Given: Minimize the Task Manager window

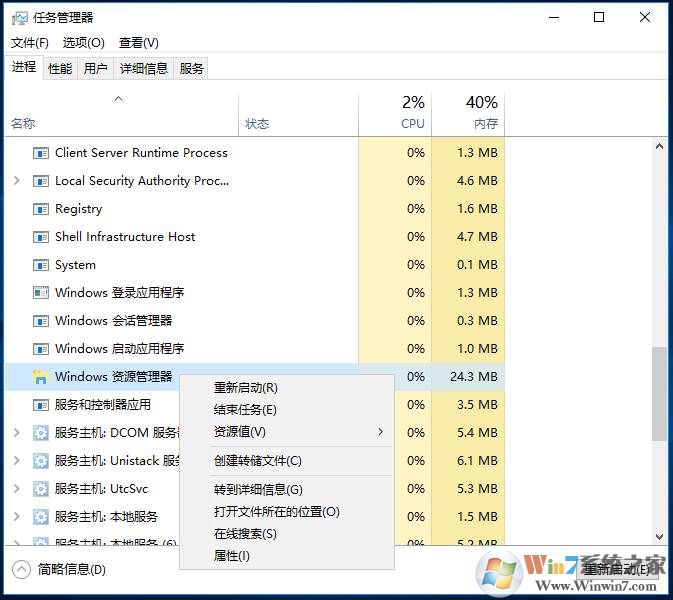Looking at the screenshot, I should [554, 17].
